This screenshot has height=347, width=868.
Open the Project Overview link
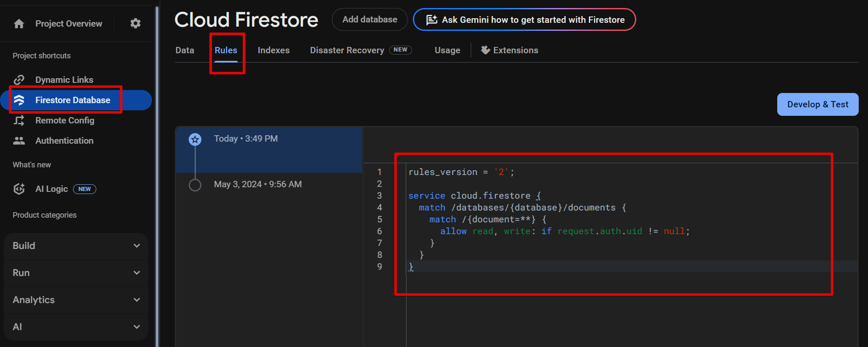[x=69, y=24]
